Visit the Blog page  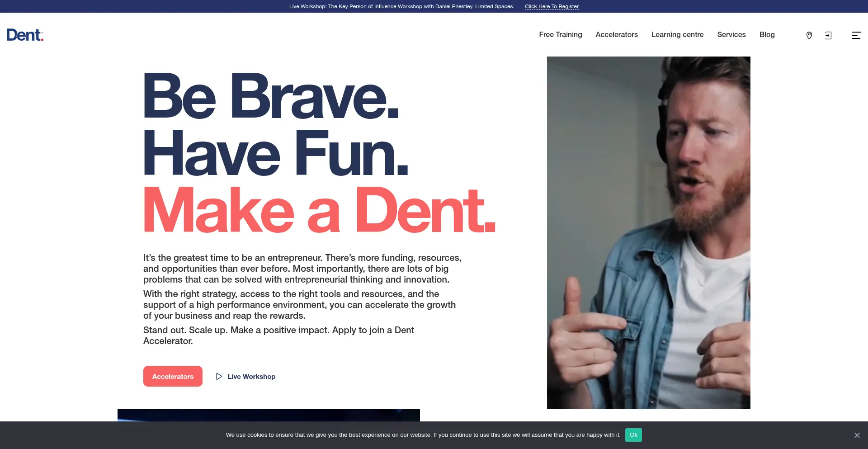tap(767, 35)
